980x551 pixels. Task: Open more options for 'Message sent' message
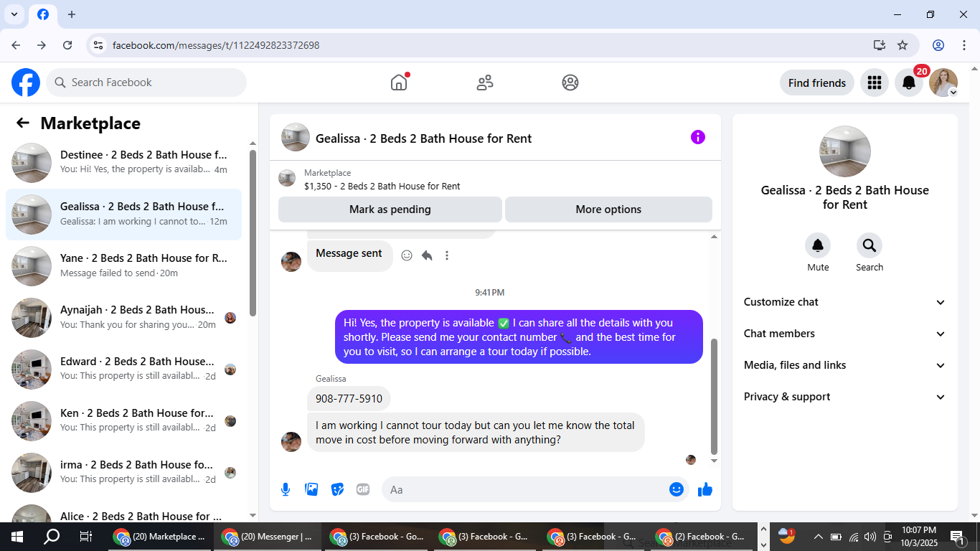447,255
